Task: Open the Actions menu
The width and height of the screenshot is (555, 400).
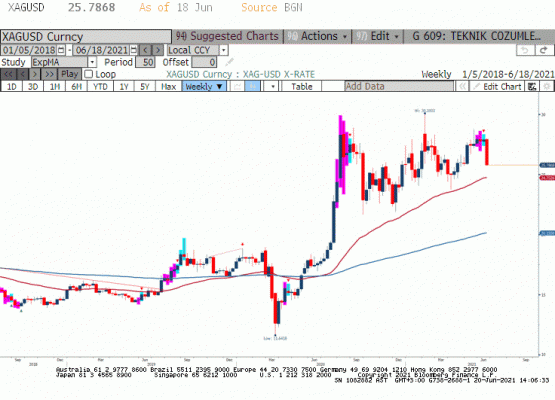Action: coord(317,36)
